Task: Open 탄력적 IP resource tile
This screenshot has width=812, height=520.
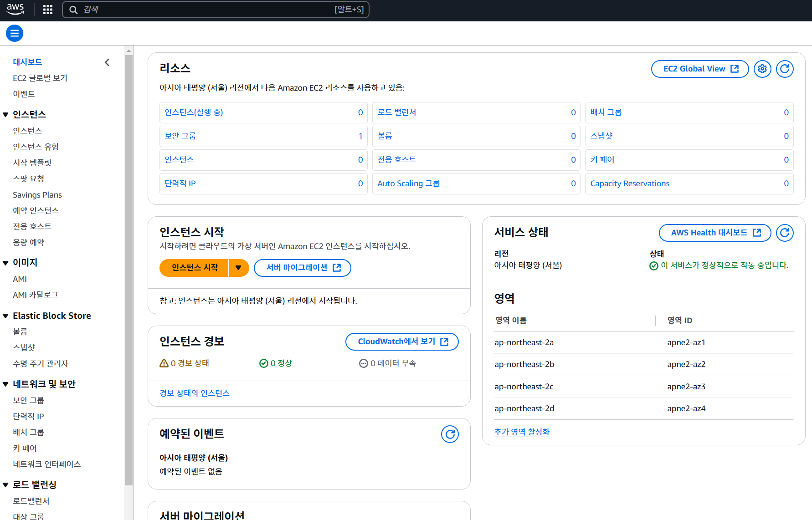Action: [263, 184]
